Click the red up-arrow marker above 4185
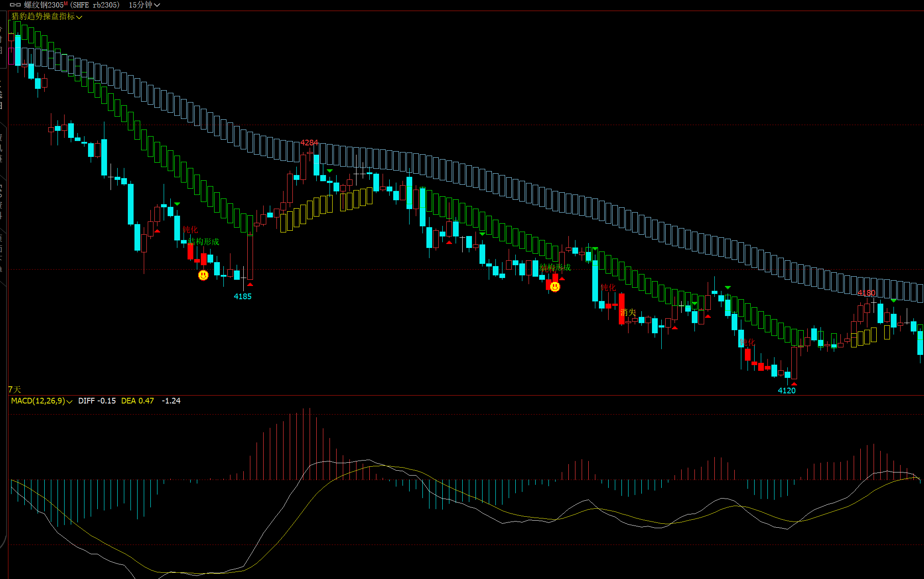This screenshot has height=579, width=924. (250, 285)
